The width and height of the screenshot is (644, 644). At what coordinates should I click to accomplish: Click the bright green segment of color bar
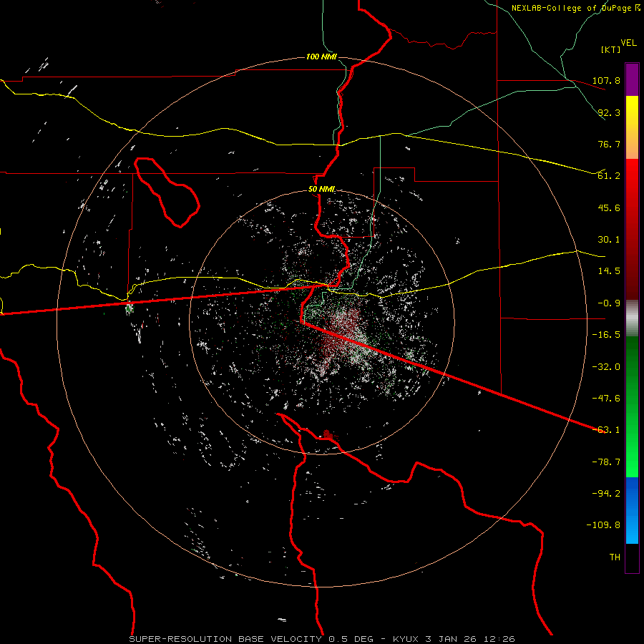click(x=632, y=444)
